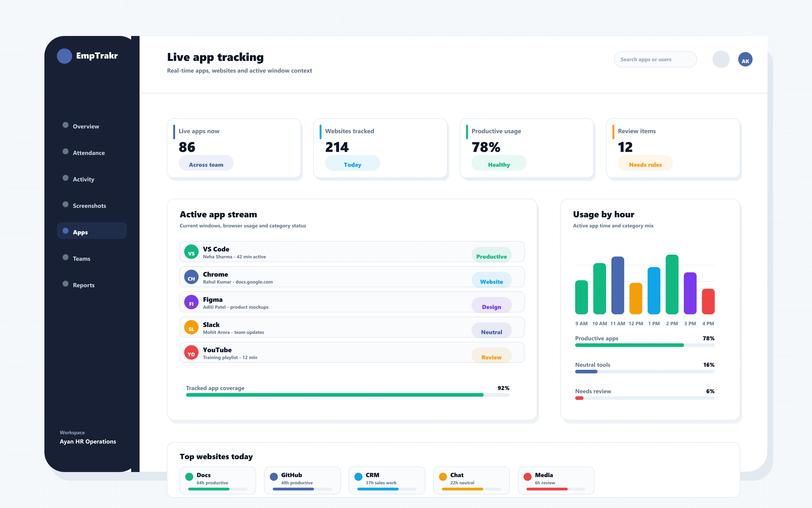Click the YO avatar icon for YouTube

[x=191, y=352]
